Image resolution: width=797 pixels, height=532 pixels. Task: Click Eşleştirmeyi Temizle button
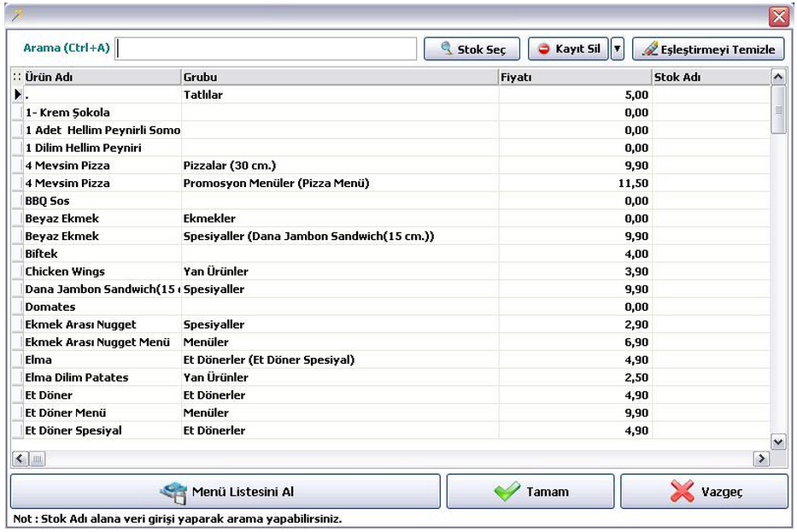tap(708, 49)
